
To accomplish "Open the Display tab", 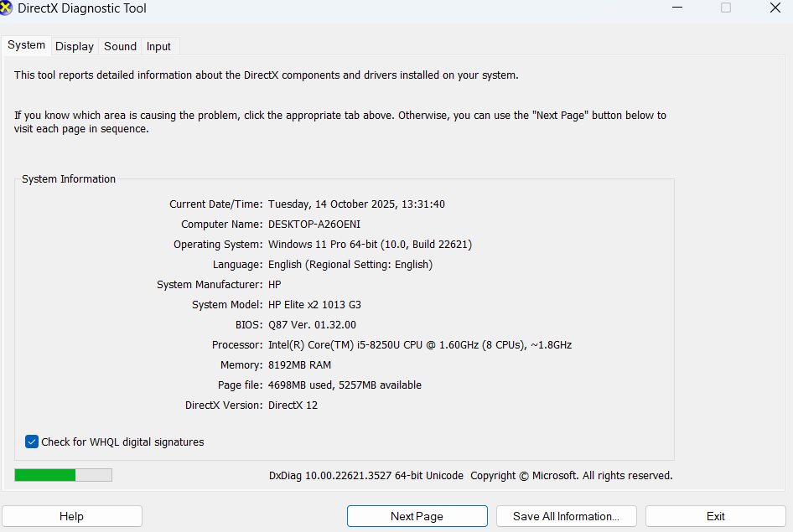I will 75,46.
